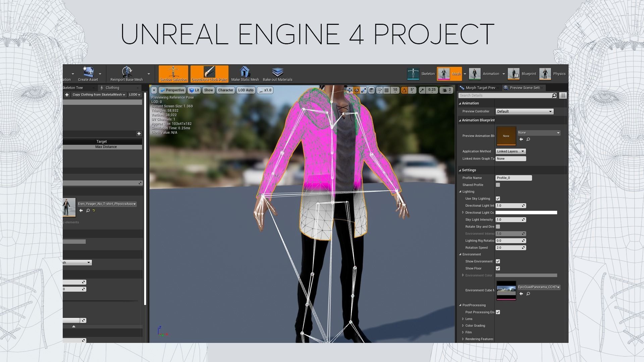644x362 pixels.
Task: Reset physics asset to default yellow arrow
Action: pyautogui.click(x=94, y=210)
